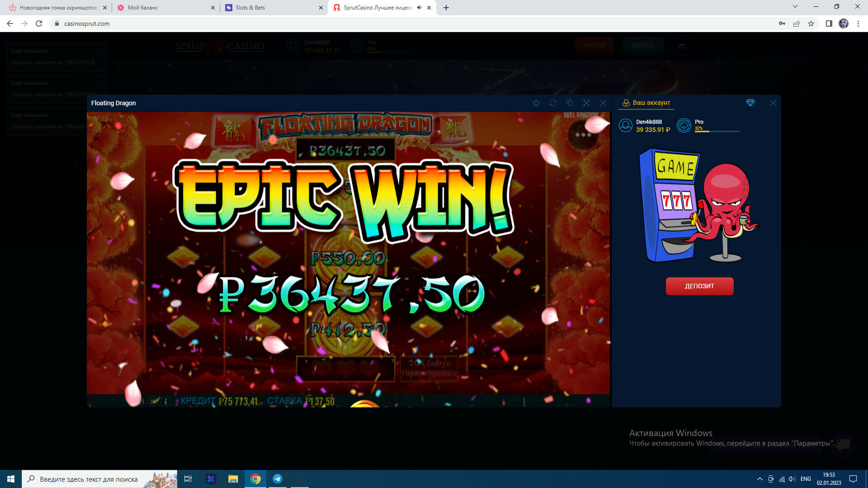
Task: Show hidden system tray icons chevron
Action: click(x=759, y=479)
